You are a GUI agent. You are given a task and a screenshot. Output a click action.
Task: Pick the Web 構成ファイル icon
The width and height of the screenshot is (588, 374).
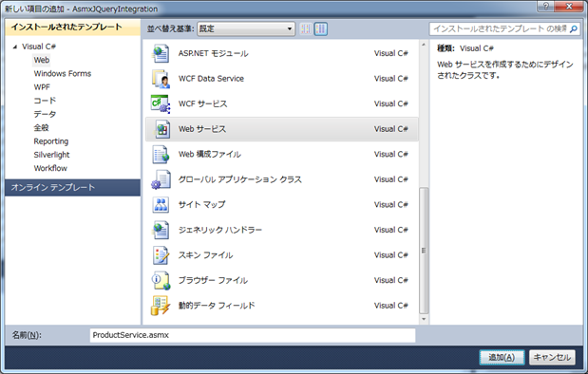pyautogui.click(x=161, y=155)
